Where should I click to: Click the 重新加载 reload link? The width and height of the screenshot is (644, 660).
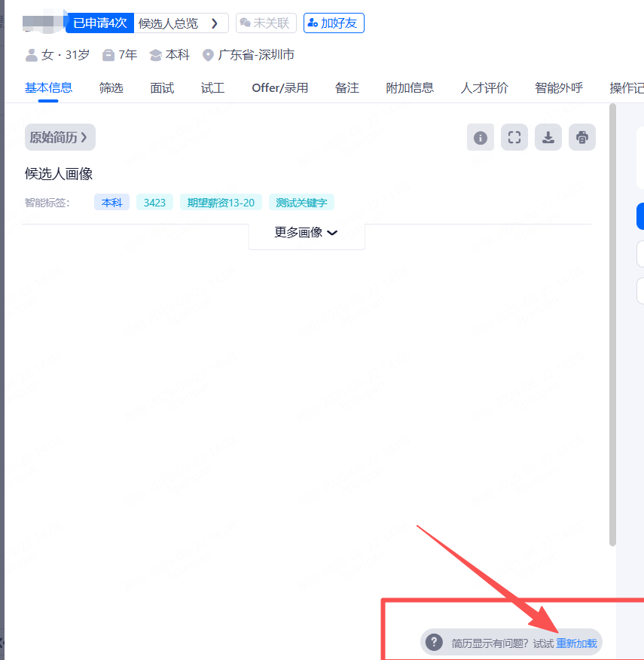(576, 643)
